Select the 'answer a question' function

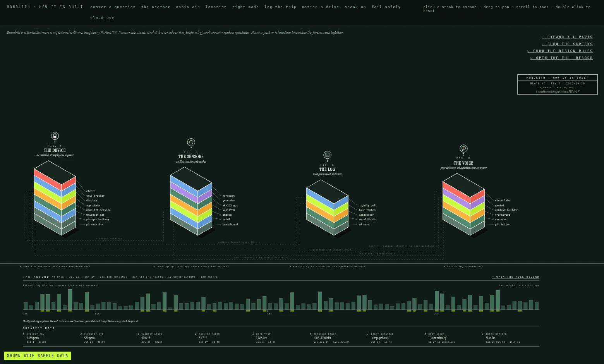click(x=113, y=7)
